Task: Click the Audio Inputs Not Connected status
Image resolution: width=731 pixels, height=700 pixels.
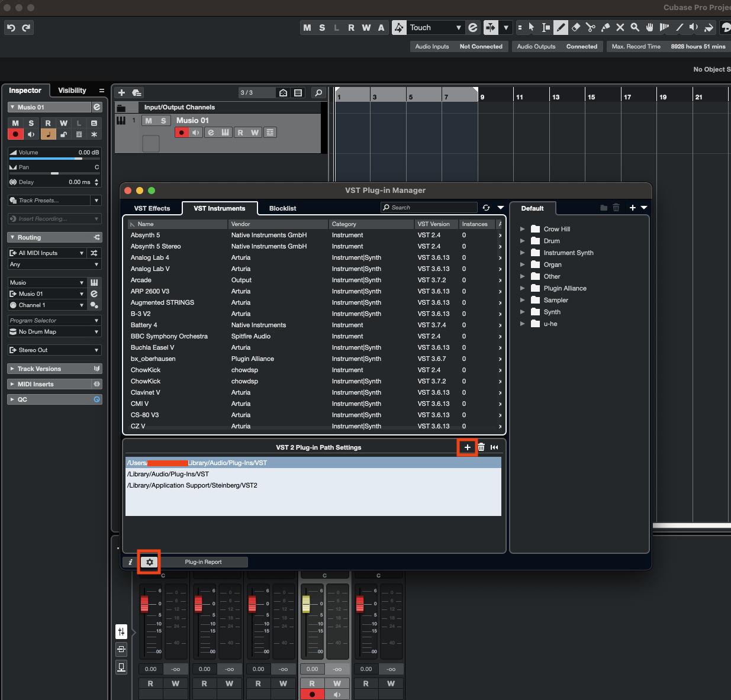Action: 459,47
